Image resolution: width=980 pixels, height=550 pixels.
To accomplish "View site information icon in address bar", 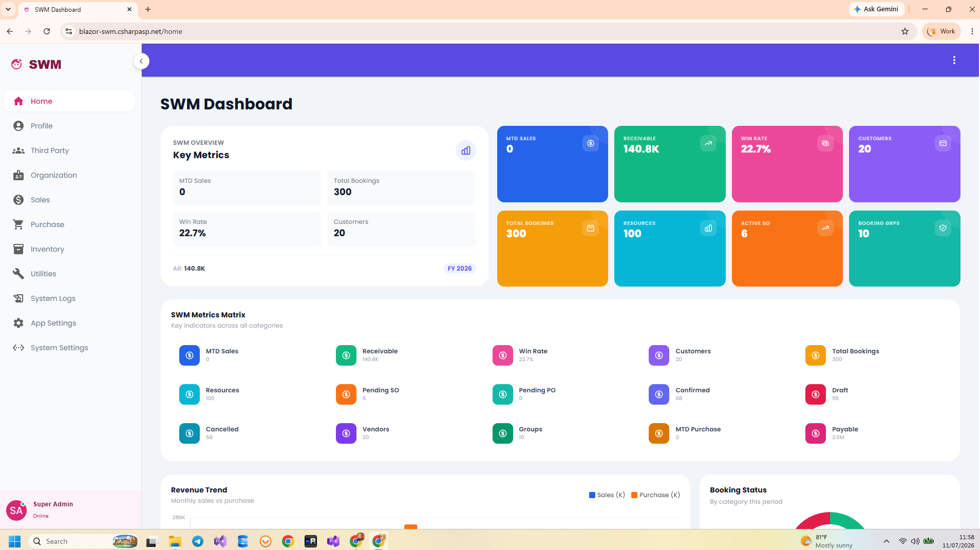I will pos(68,31).
